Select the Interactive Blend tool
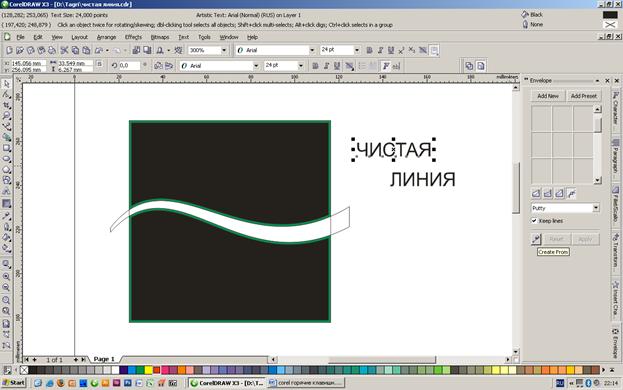The width and height of the screenshot is (623, 390). (x=6, y=204)
